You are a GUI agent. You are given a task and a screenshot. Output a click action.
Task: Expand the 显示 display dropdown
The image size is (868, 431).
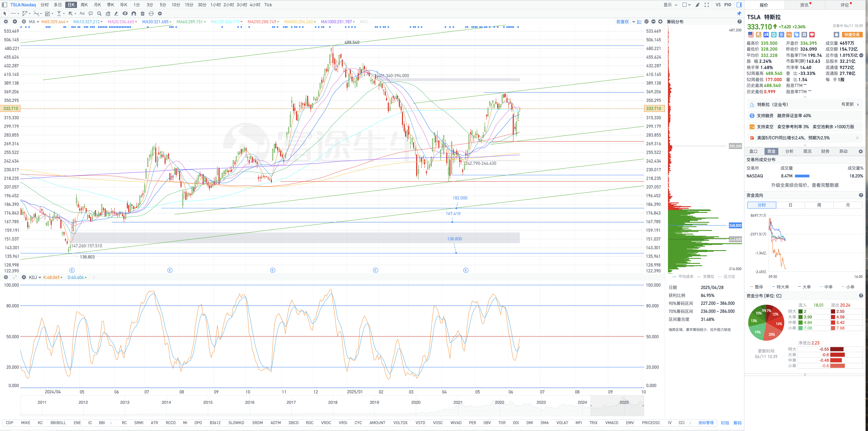(x=670, y=5)
